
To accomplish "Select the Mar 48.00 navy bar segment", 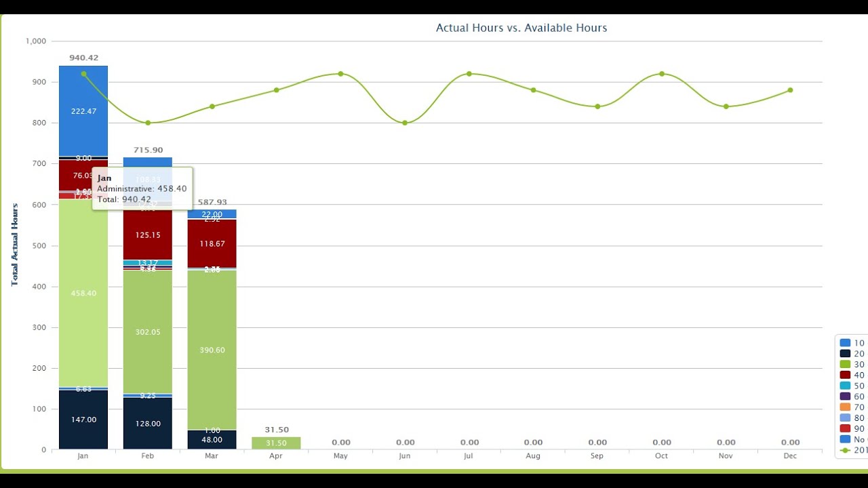I will tap(212, 440).
